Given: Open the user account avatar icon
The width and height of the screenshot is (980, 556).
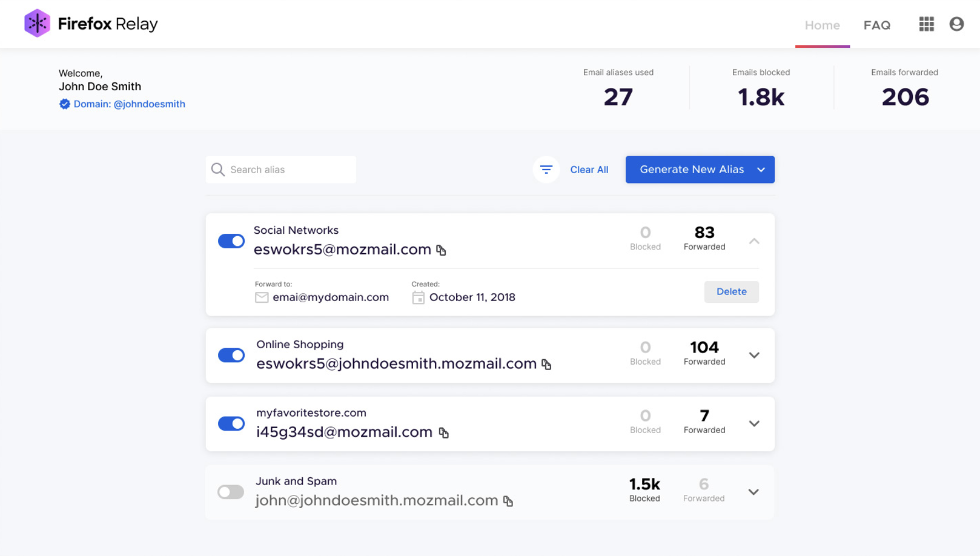Looking at the screenshot, I should pyautogui.click(x=956, y=24).
